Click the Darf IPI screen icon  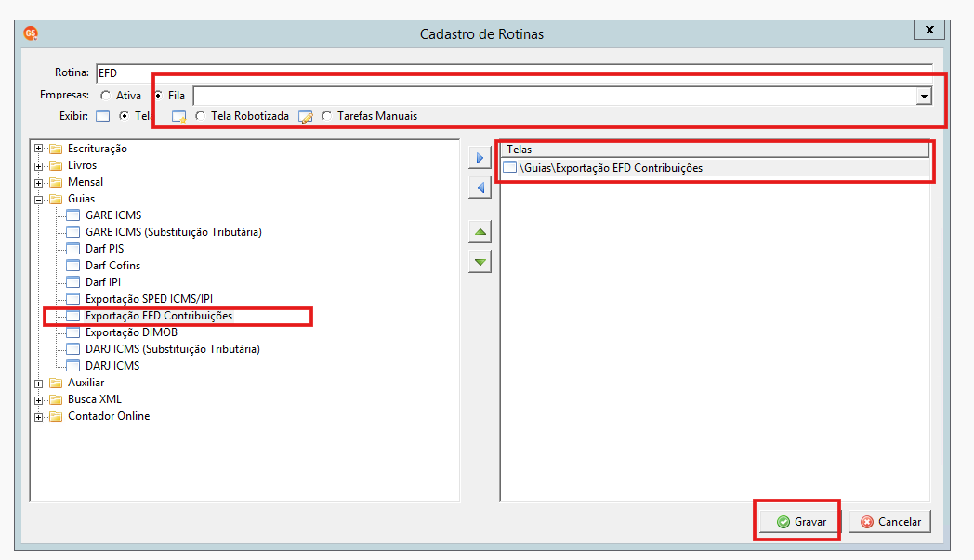coord(72,282)
